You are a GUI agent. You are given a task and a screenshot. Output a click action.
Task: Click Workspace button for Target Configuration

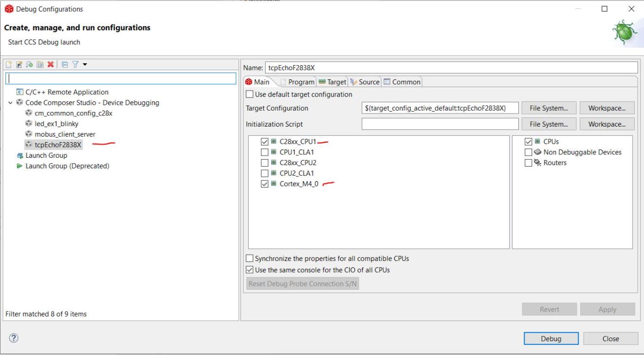pyautogui.click(x=607, y=108)
